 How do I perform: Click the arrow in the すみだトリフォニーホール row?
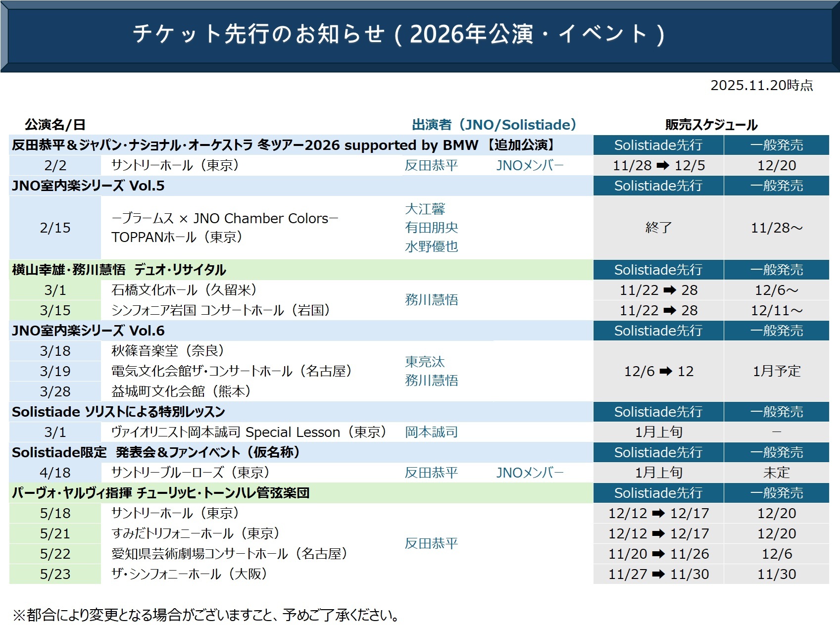(658, 534)
